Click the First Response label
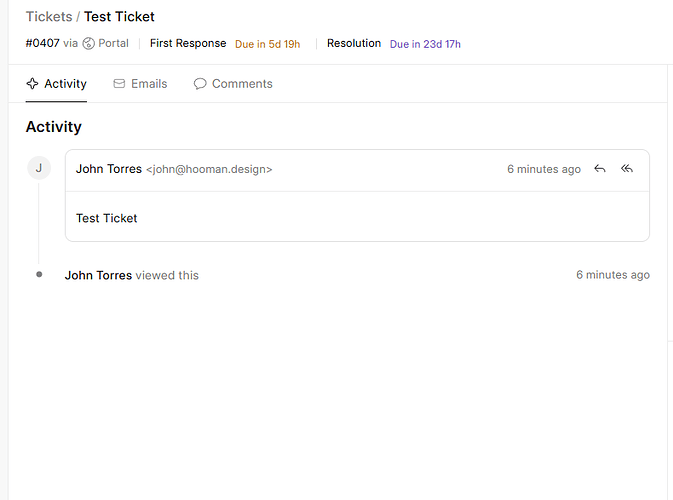Image resolution: width=673 pixels, height=500 pixels. point(188,43)
